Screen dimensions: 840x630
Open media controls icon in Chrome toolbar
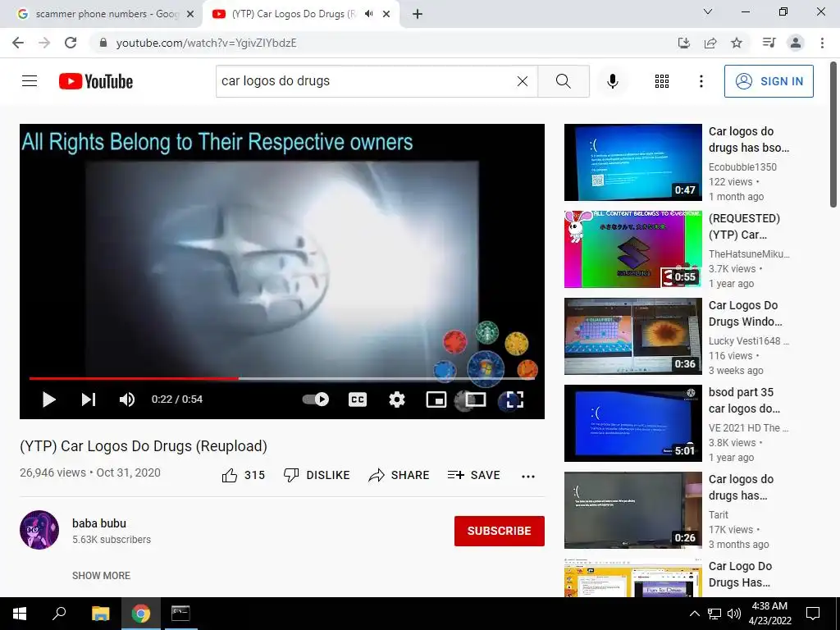(x=769, y=43)
